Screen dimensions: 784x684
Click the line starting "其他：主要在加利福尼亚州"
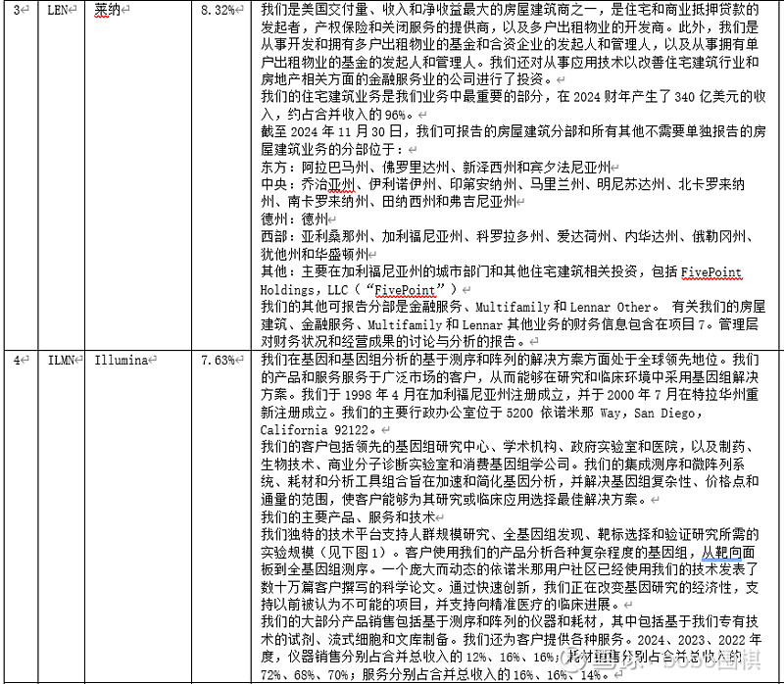[501, 271]
